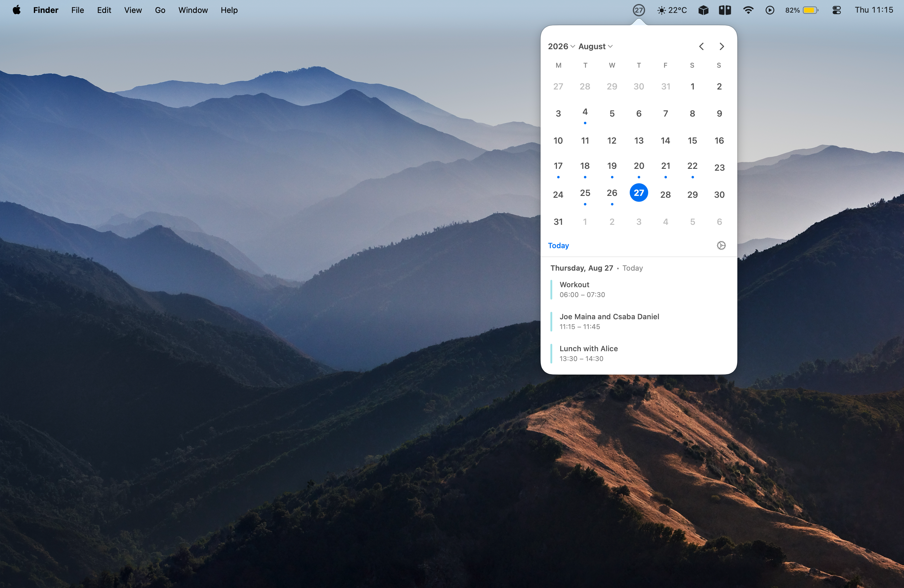This screenshot has height=588, width=904.
Task: Open the Window menu
Action: [x=193, y=10]
